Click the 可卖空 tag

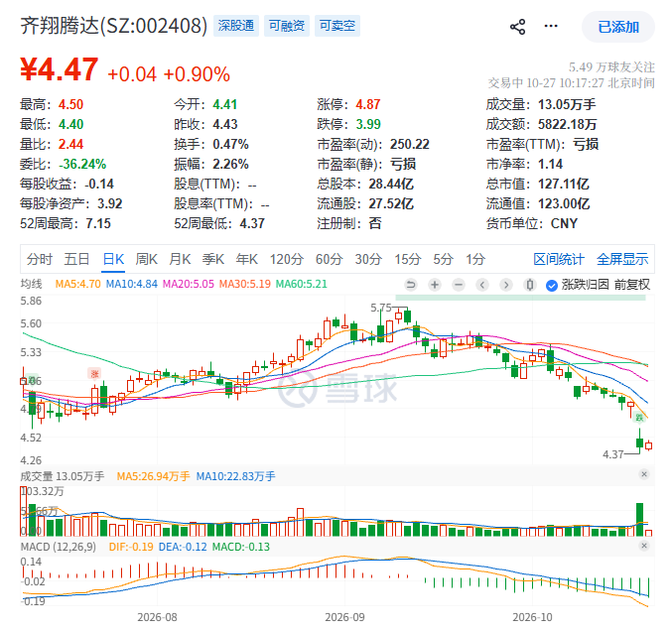pyautogui.click(x=337, y=26)
